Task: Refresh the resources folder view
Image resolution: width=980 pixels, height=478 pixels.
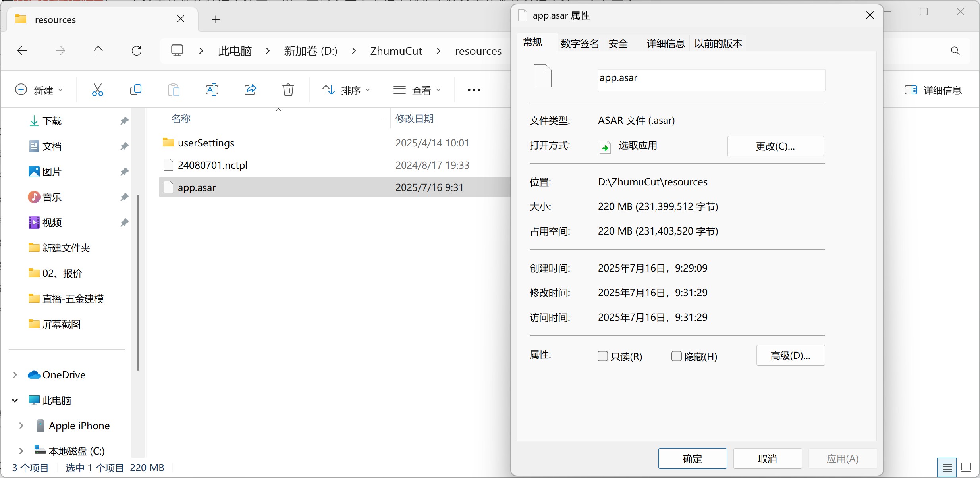Action: click(137, 50)
